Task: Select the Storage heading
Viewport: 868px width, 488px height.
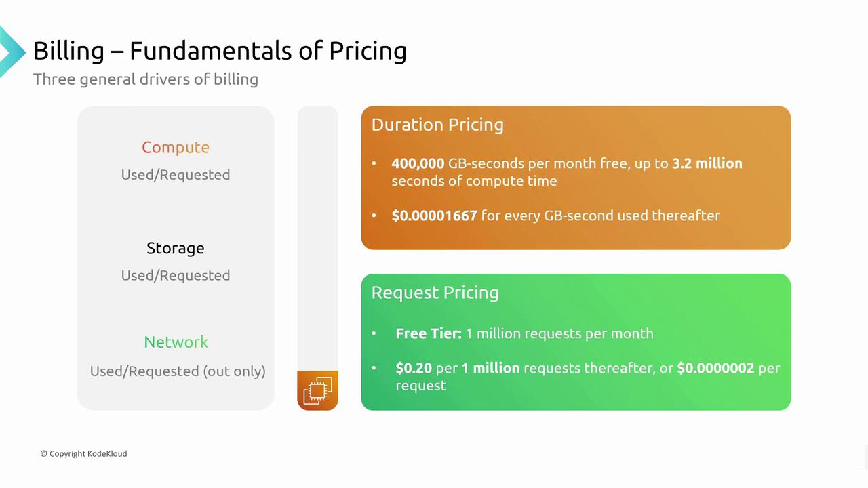Action: click(176, 248)
